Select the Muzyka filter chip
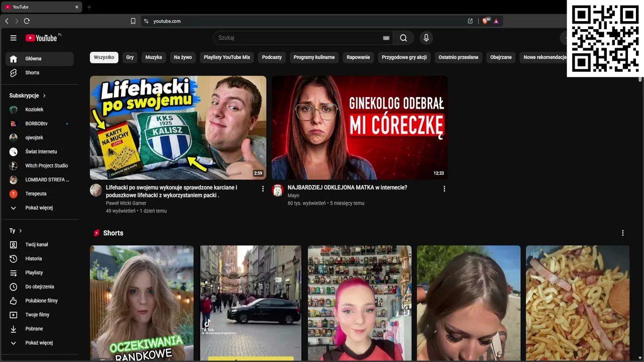644x362 pixels. coord(153,57)
